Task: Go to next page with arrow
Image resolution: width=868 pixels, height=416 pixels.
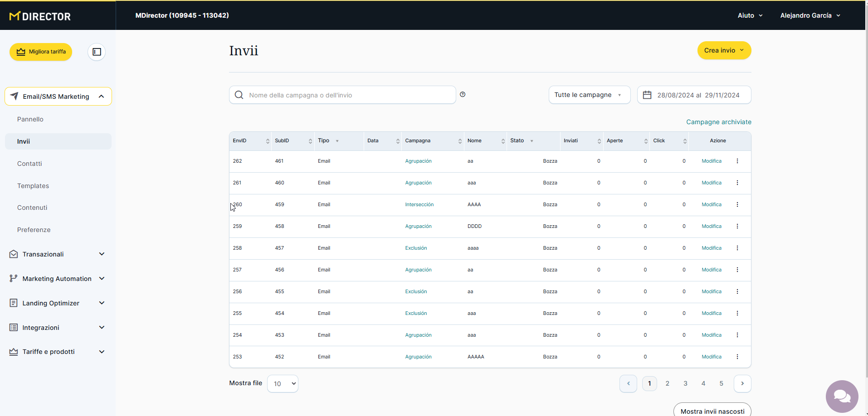Action: [x=742, y=384]
